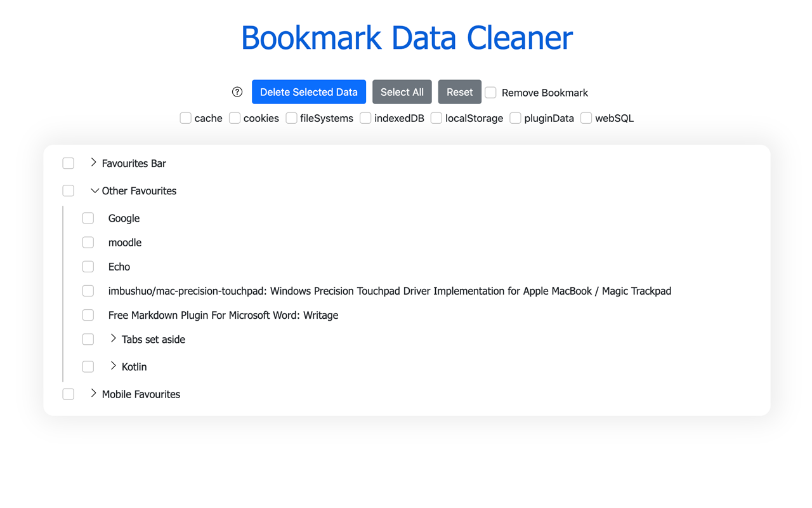The width and height of the screenshot is (812, 508).
Task: Enable the cookies data checkbox
Action: tap(234, 117)
